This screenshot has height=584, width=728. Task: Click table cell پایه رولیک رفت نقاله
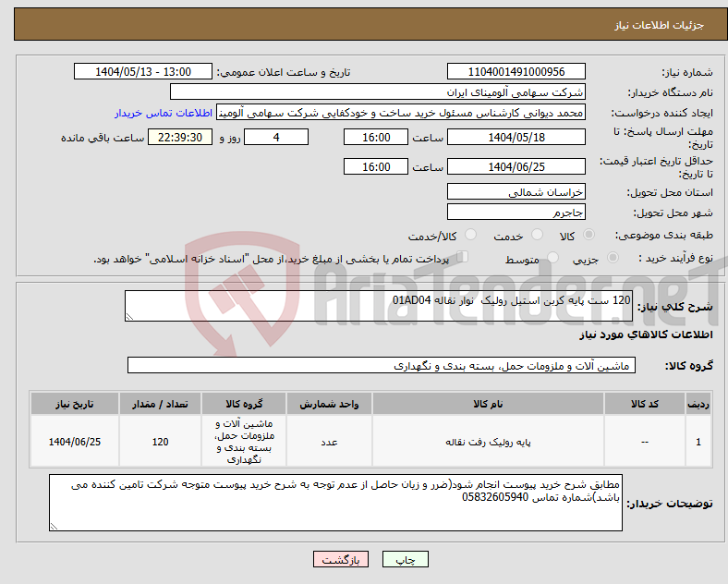tap(488, 442)
